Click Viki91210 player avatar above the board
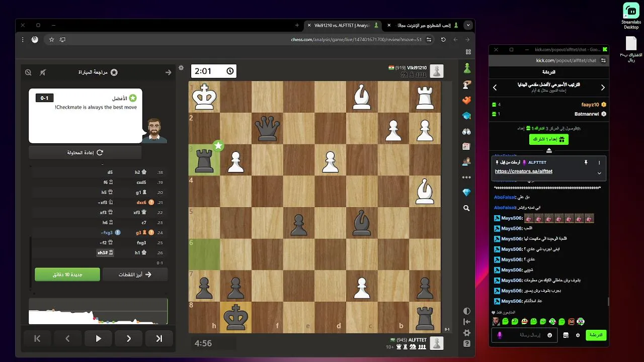Screen dimensions: 644x362 coord(436,71)
